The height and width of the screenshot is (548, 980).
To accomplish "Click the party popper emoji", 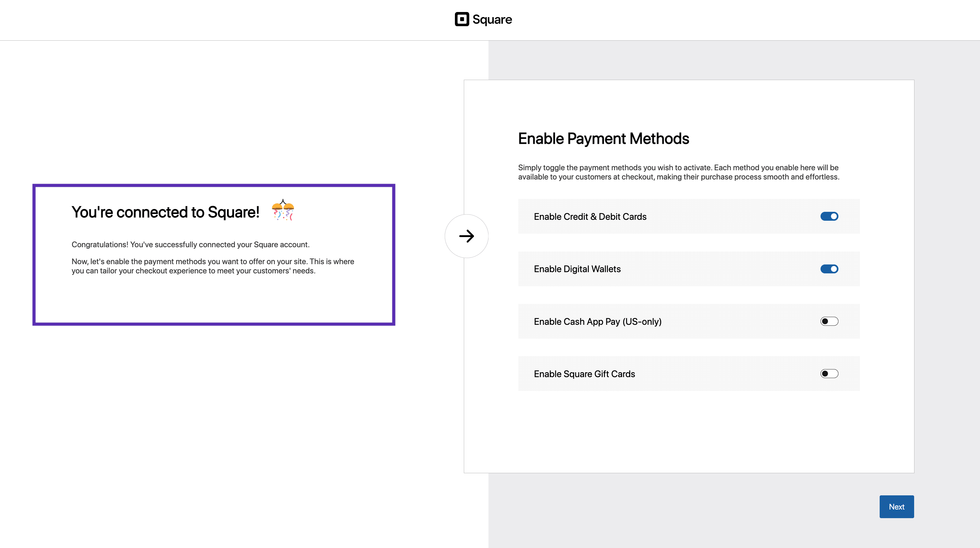I will (283, 210).
